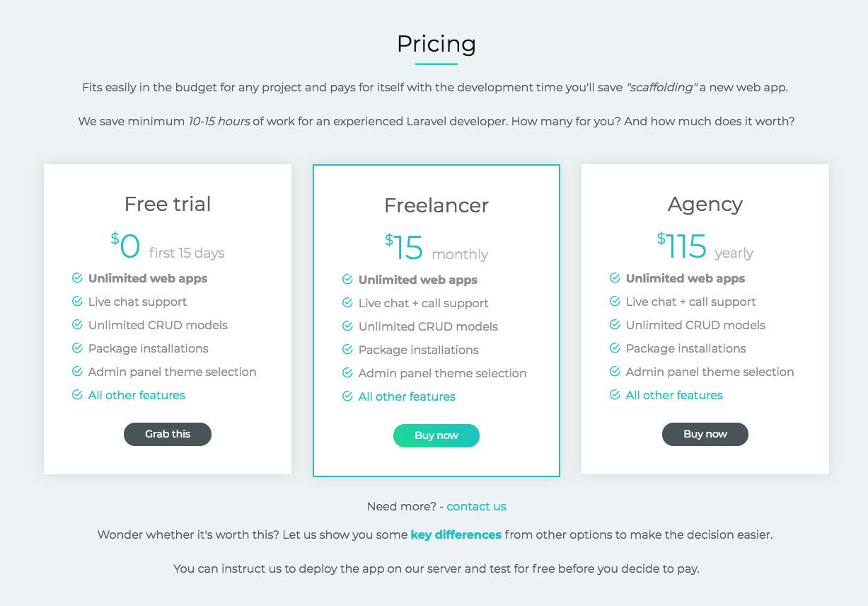
Task: Open the contact us link
Action: point(476,506)
